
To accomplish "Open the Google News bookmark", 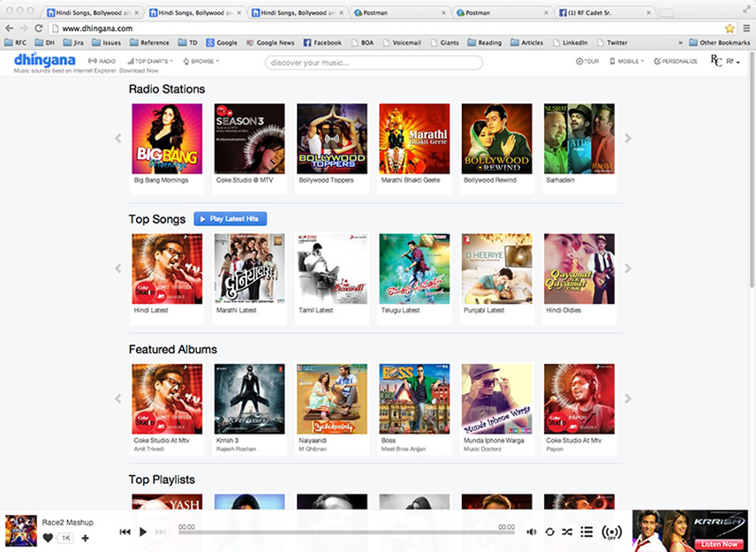I will (x=270, y=42).
